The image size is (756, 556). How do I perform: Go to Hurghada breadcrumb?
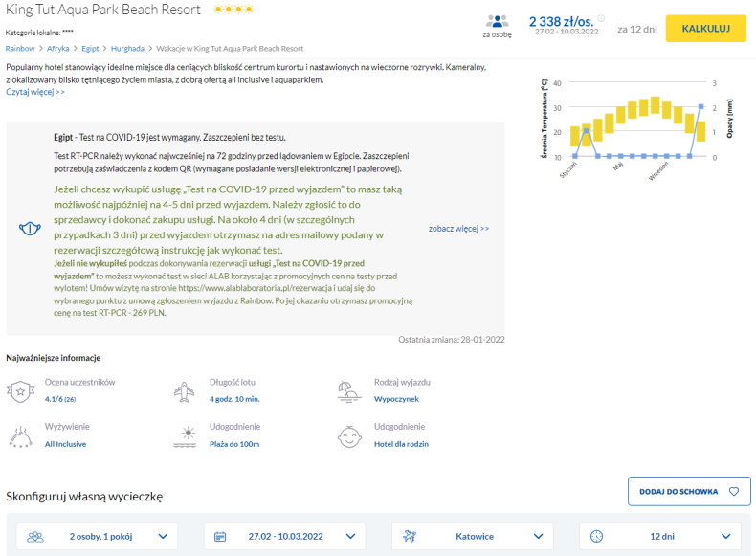127,48
